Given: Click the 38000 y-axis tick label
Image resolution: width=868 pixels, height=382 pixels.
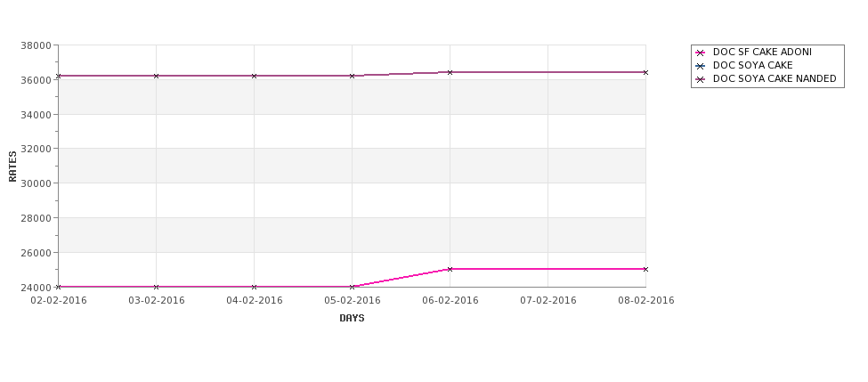Looking at the screenshot, I should 36,45.
